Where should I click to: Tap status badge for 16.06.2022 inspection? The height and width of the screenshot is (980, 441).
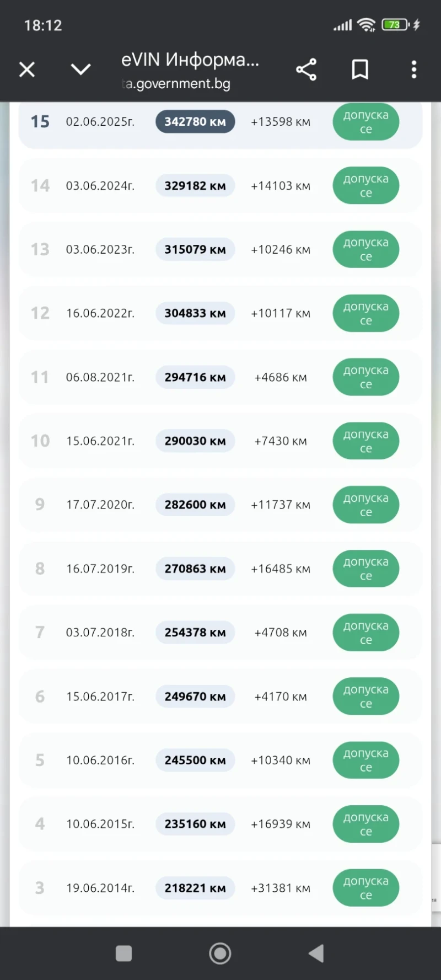365,313
